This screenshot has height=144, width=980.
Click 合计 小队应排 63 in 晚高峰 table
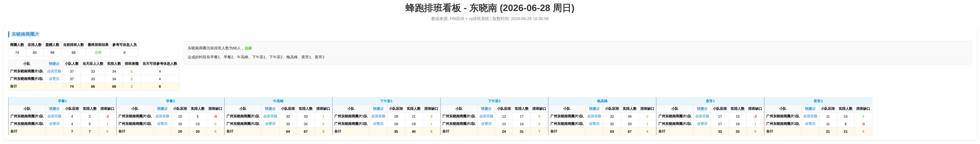pos(612,131)
